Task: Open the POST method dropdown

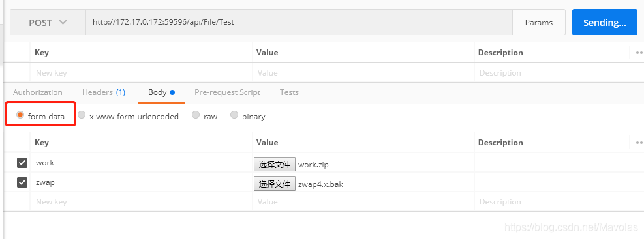Action: pos(48,23)
